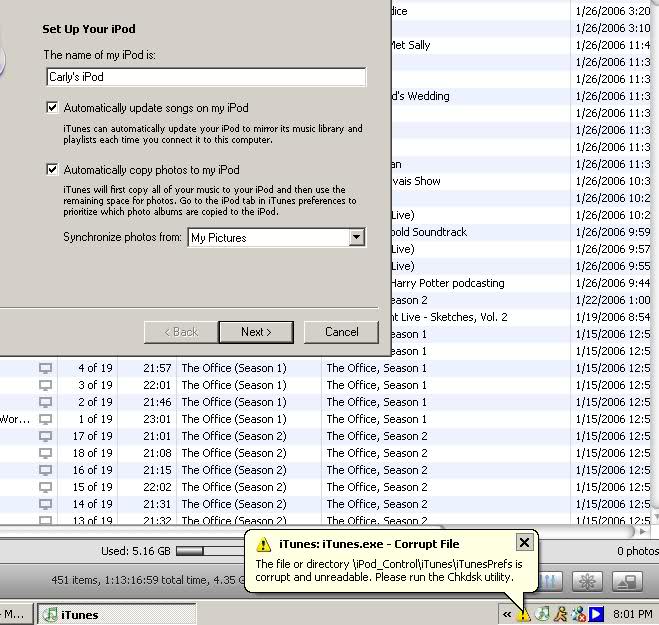659x625 pixels.
Task: Switch to the iTunes taskbar button
Action: [x=116, y=614]
